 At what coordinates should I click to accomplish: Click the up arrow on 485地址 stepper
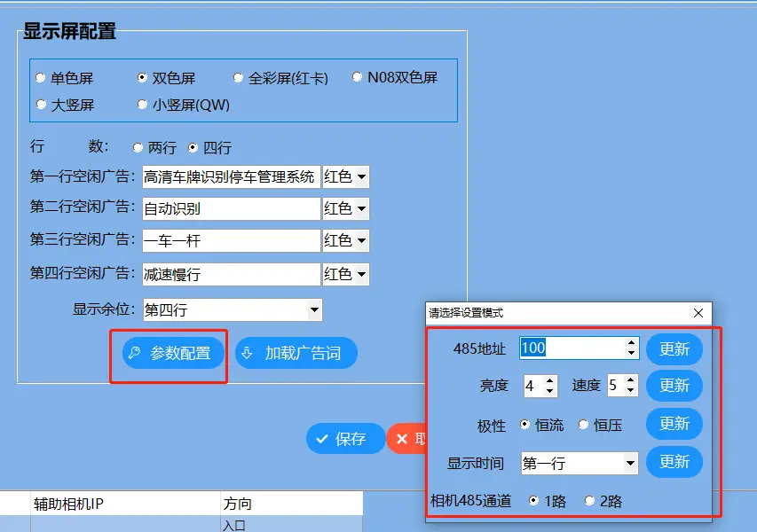click(629, 344)
